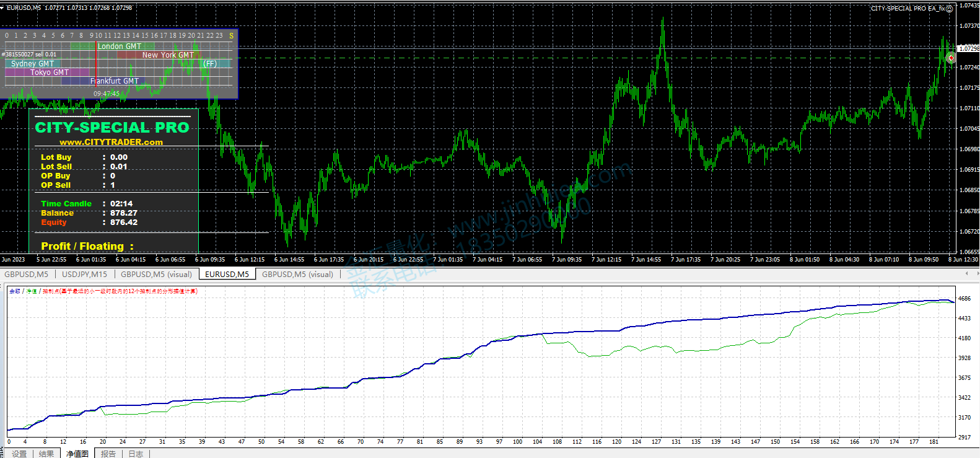
Task: Click the EURUSD,M5 OHLC header text
Action: coord(69,8)
